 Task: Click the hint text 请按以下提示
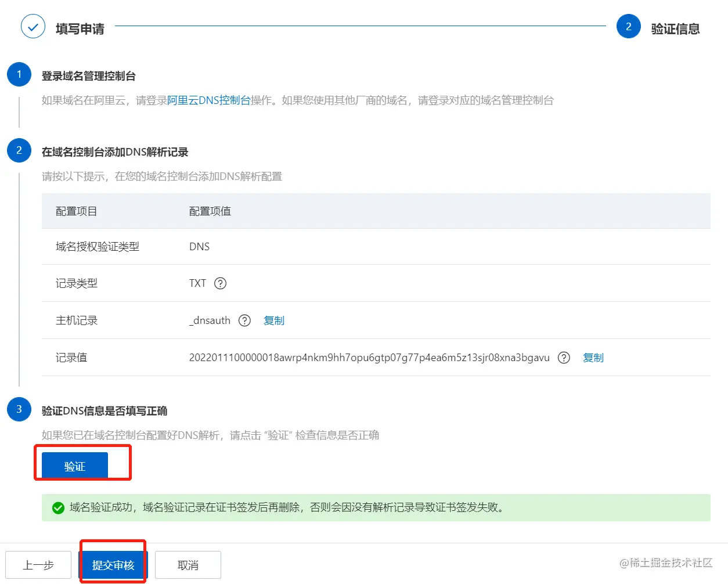(162, 176)
